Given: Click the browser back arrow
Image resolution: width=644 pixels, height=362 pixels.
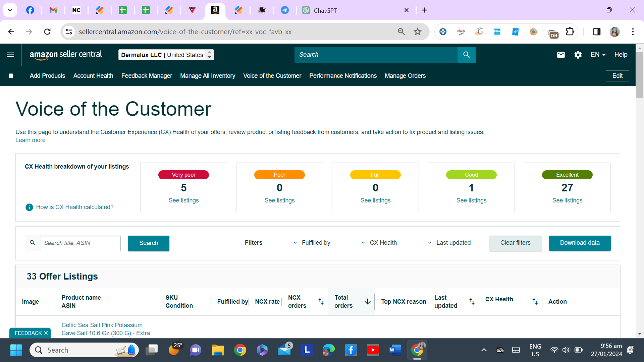Looking at the screenshot, I should [11, 32].
